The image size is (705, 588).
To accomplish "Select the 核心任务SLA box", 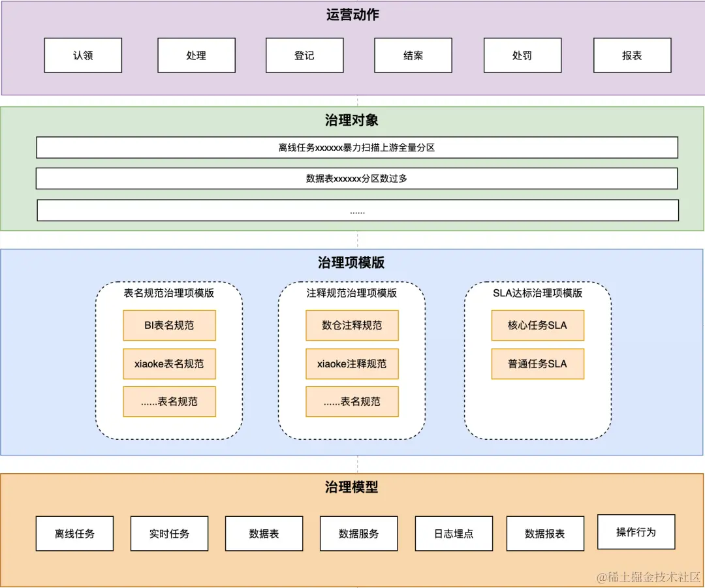I will [x=538, y=325].
